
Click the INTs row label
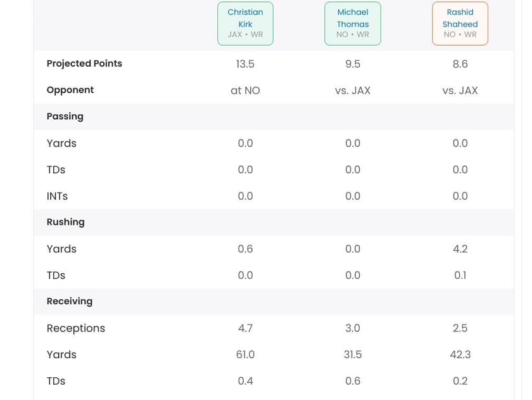tap(57, 196)
